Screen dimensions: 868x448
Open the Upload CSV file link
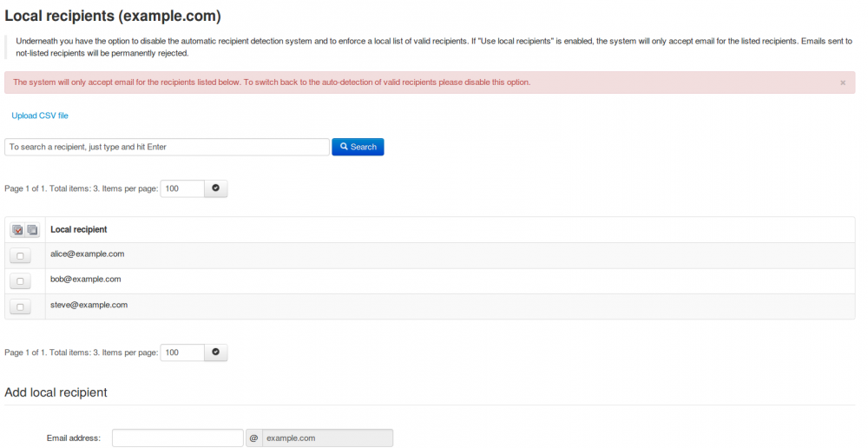click(40, 115)
